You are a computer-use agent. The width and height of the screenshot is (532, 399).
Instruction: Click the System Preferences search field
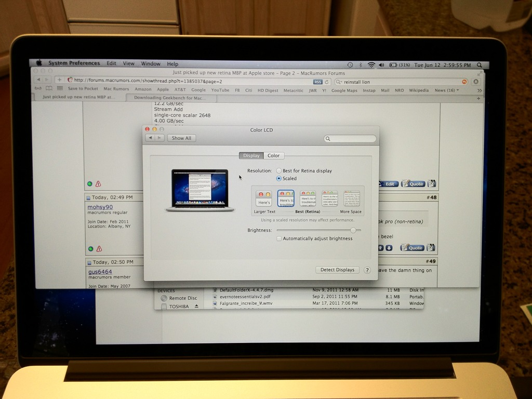pos(350,138)
